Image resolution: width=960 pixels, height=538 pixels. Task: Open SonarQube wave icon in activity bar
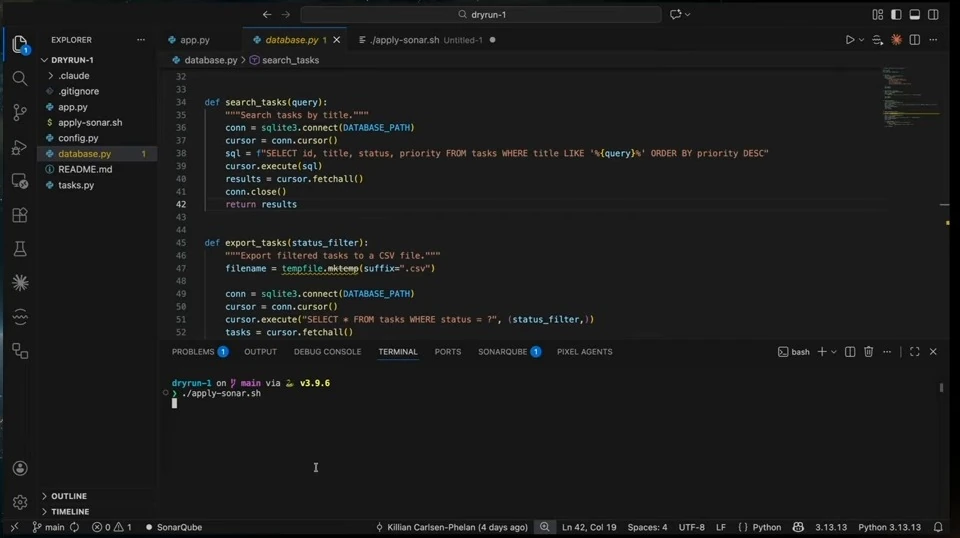[20, 316]
